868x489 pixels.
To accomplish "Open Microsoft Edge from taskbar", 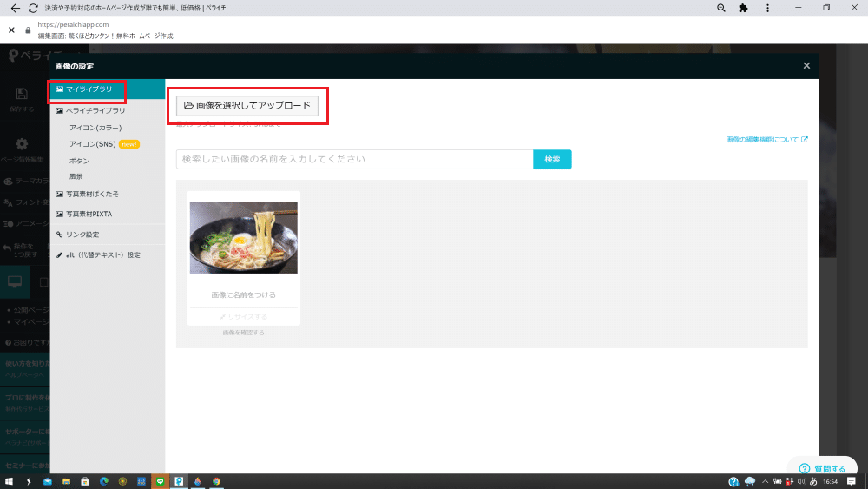I will (104, 481).
